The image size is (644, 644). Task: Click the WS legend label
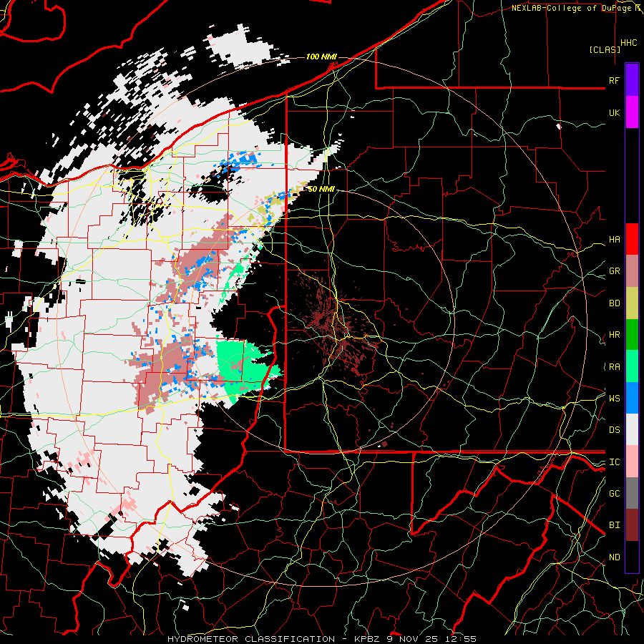coord(614,399)
